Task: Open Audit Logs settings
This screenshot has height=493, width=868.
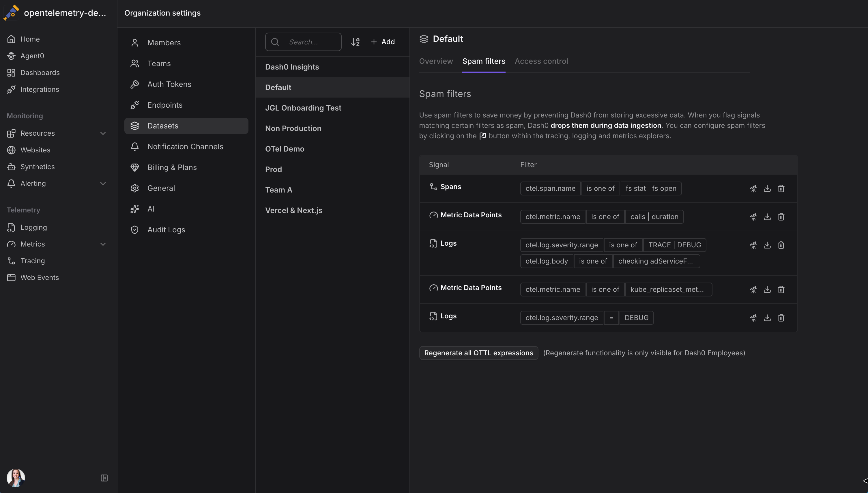Action: (x=166, y=230)
